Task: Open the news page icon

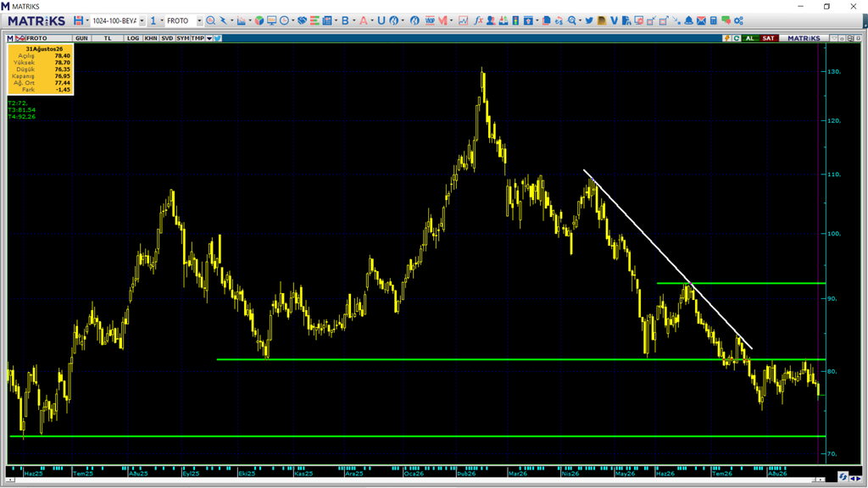Action: pyautogui.click(x=327, y=20)
